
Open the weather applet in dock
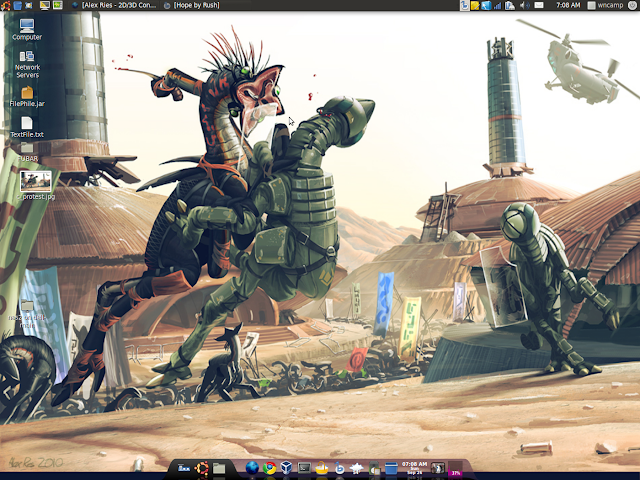click(356, 468)
